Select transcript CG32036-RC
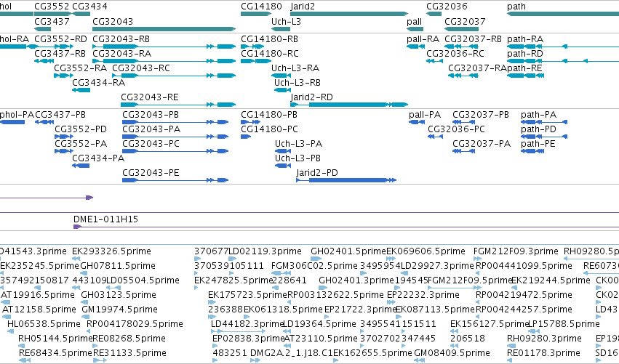This screenshot has height=364, width=619. [455, 54]
